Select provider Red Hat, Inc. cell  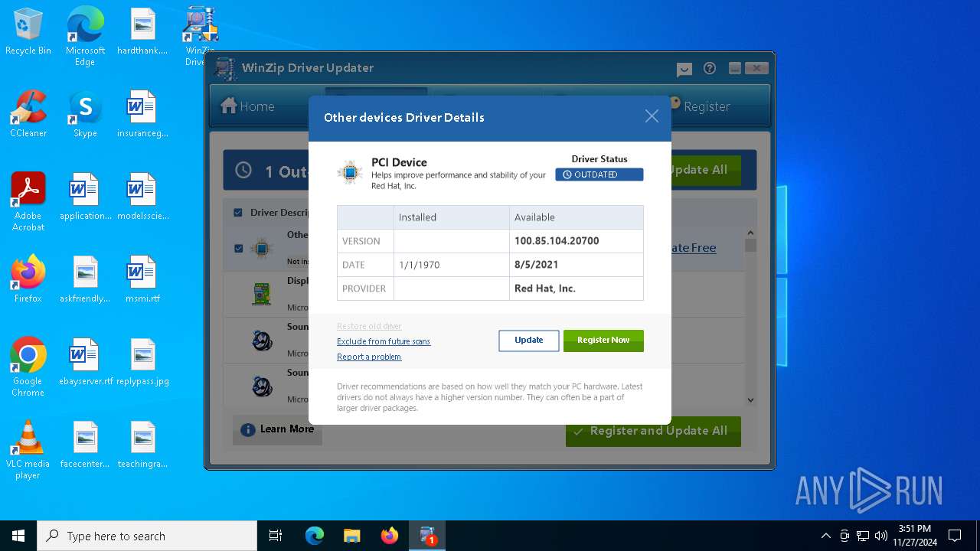[x=577, y=289]
